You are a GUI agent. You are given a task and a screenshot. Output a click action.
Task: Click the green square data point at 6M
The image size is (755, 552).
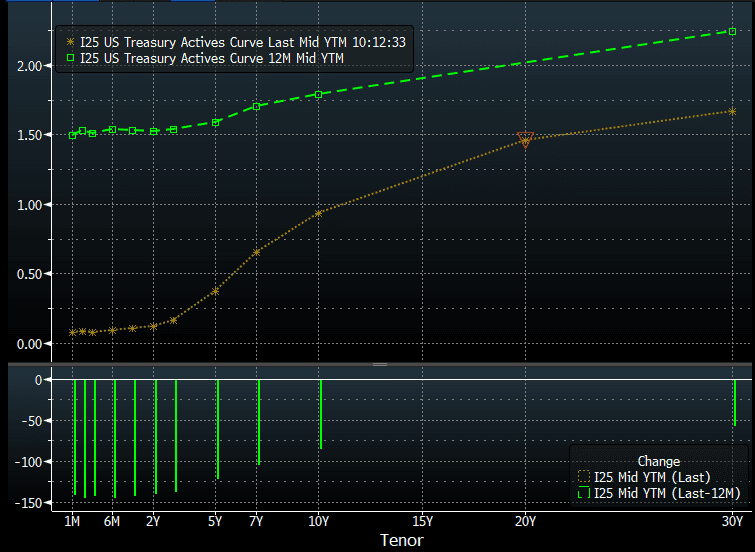click(113, 130)
